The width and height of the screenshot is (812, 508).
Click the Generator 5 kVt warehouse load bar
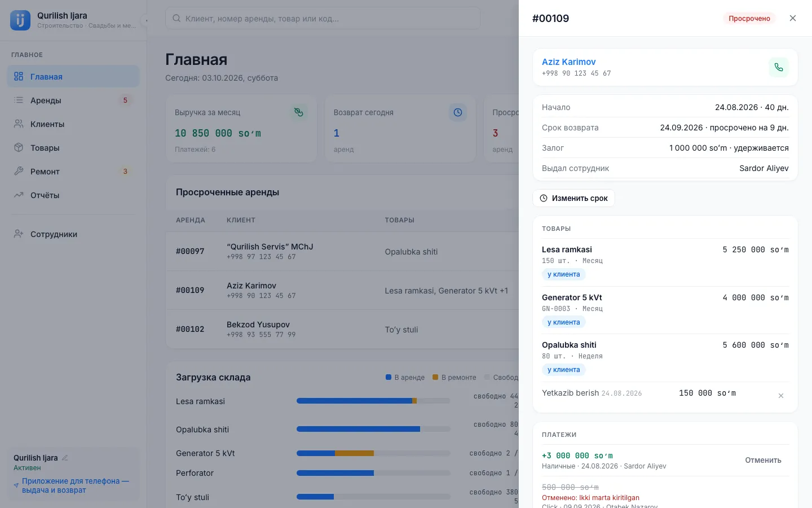(373, 453)
